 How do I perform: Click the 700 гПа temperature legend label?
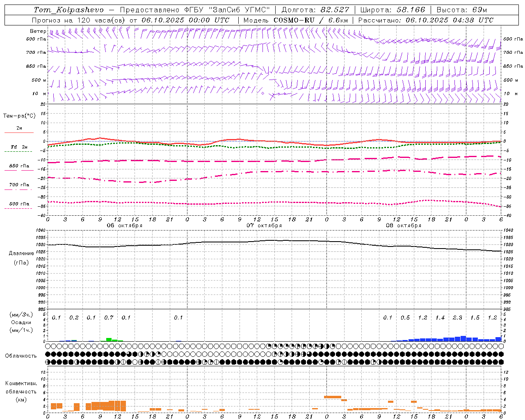[19, 185]
